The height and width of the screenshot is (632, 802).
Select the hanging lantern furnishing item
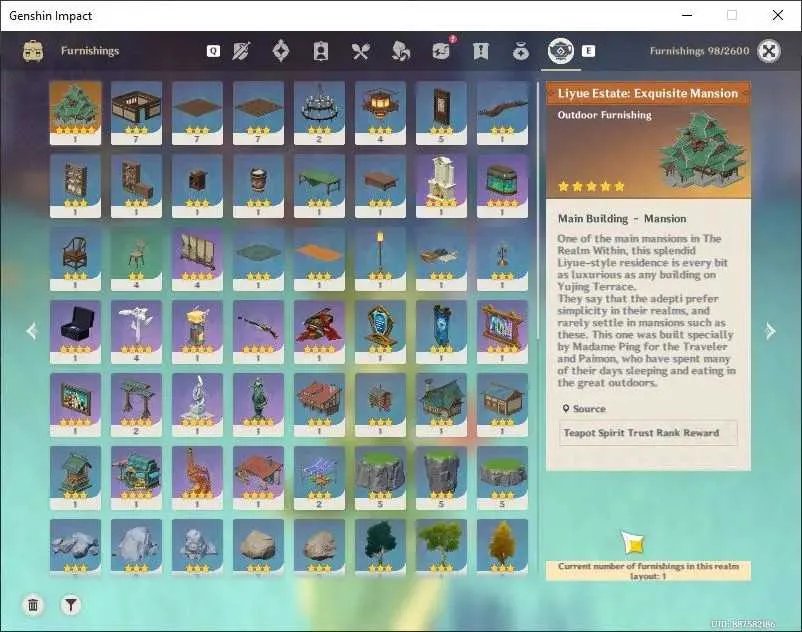click(380, 112)
